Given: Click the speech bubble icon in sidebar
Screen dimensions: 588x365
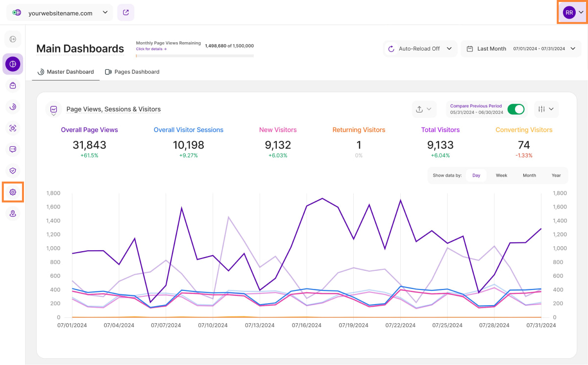Looking at the screenshot, I should [x=13, y=149].
